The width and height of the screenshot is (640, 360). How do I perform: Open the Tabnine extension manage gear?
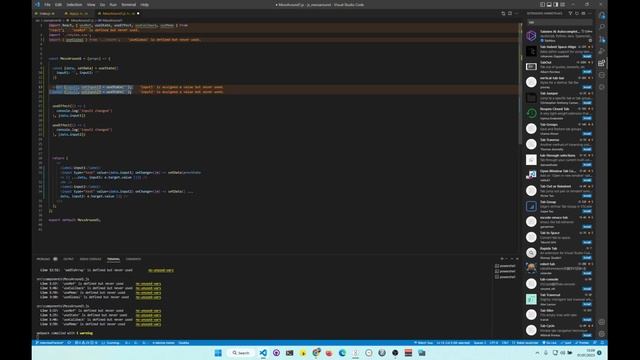pyautogui.click(x=590, y=41)
